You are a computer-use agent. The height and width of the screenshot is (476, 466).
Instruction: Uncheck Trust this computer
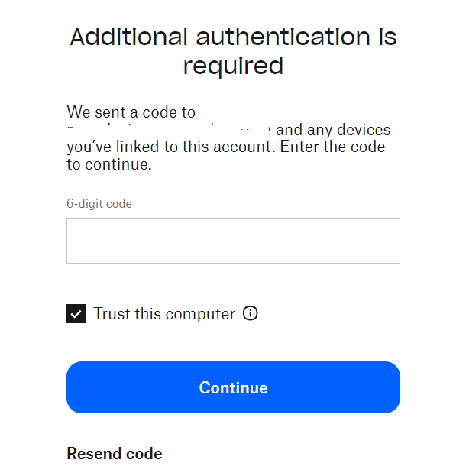coord(76,314)
